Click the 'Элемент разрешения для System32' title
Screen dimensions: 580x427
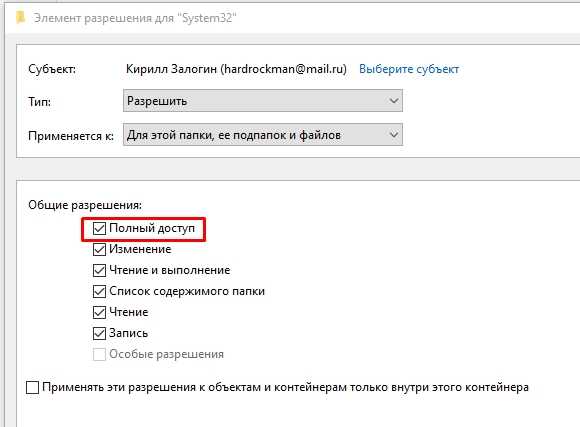135,18
